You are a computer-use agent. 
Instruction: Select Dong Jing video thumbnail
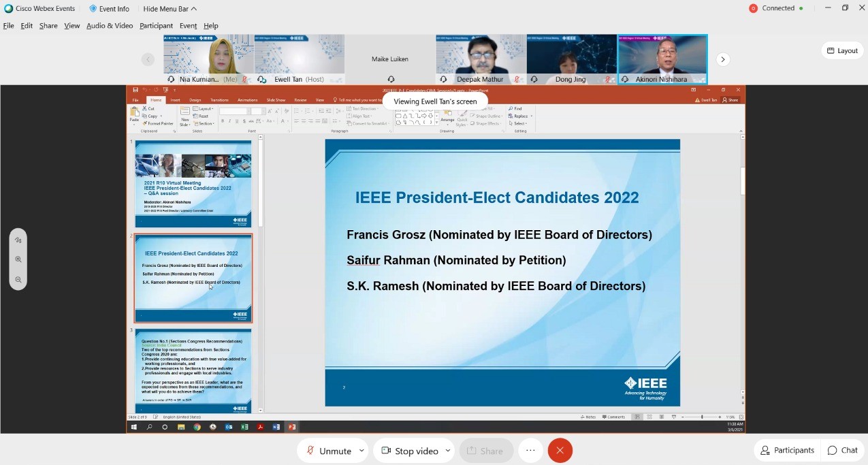pyautogui.click(x=572, y=59)
